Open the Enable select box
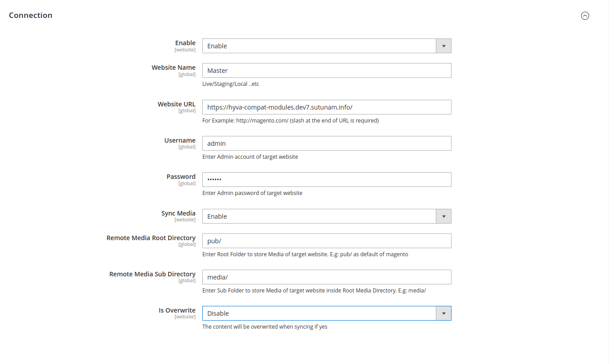Image resolution: width=609 pixels, height=364 pixels. [x=327, y=46]
